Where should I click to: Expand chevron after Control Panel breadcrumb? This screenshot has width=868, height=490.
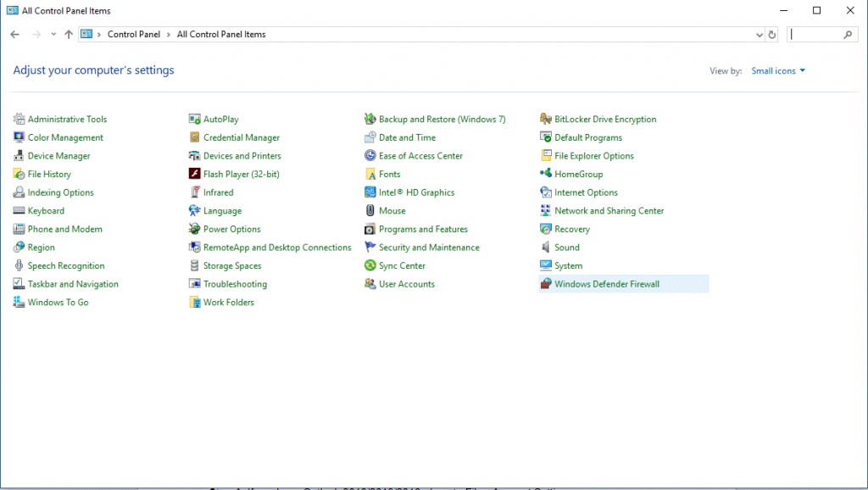click(169, 34)
